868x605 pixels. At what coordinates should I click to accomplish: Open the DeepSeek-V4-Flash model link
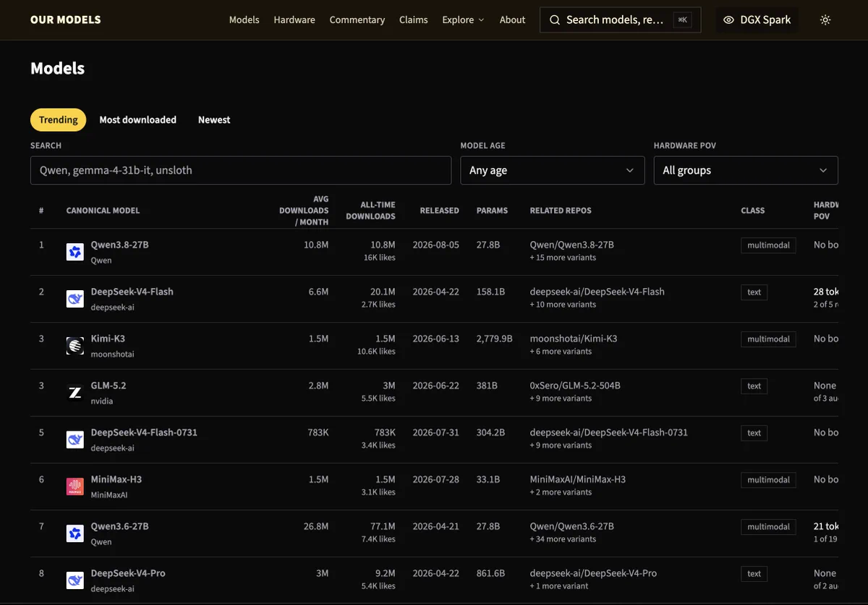coord(132,292)
